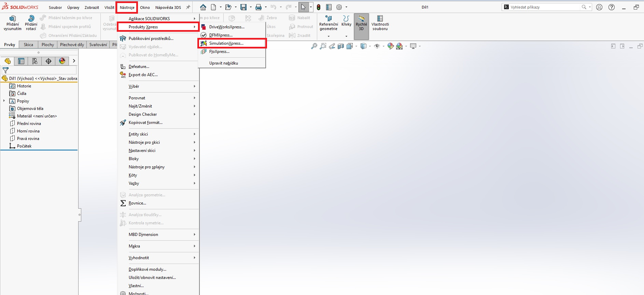Expand the Referenční geometrie dropdown arrow
Viewport: 644px width, 295px height.
coord(328,36)
